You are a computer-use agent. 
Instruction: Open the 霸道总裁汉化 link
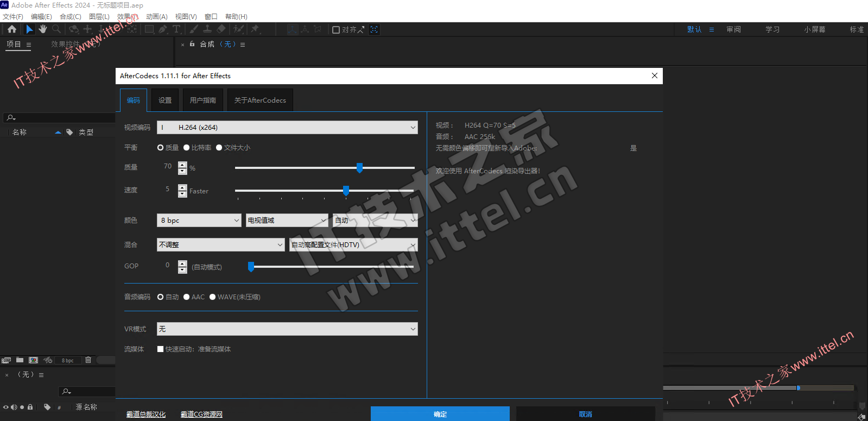146,414
